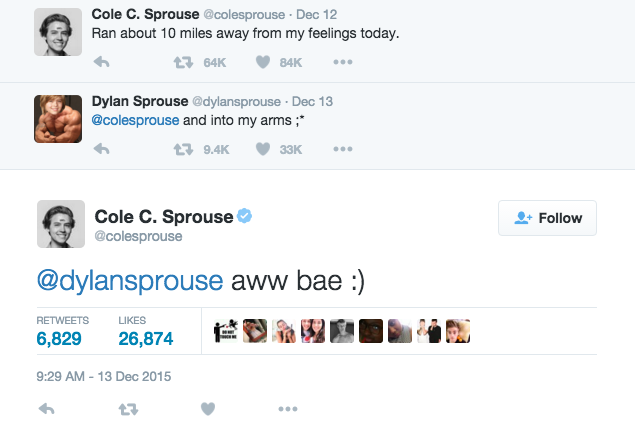Reply to Cole's 10 miles tweet
This screenshot has height=442, width=635.
click(x=100, y=62)
